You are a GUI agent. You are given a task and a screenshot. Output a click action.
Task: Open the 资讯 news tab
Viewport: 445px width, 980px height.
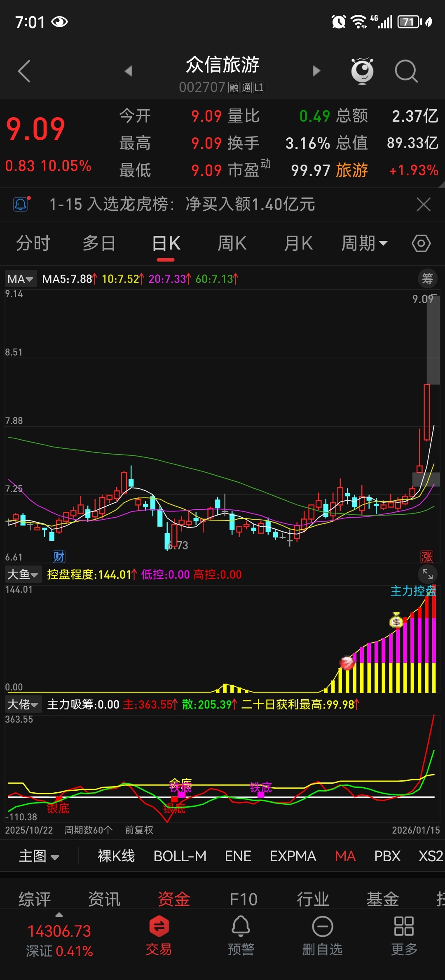[104, 899]
